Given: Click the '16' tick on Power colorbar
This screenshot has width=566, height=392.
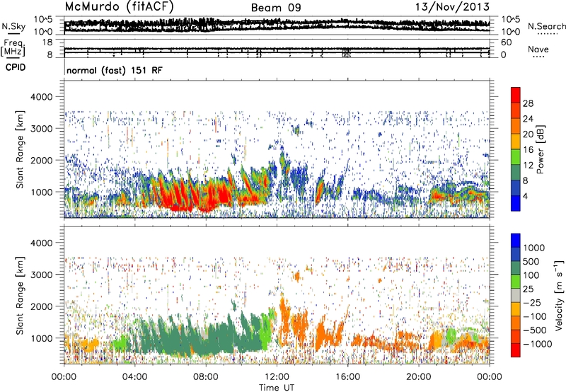Looking at the screenshot, I should tap(528, 150).
